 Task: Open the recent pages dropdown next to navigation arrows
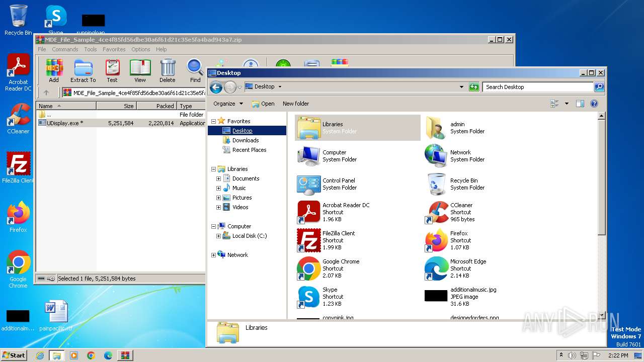(240, 87)
